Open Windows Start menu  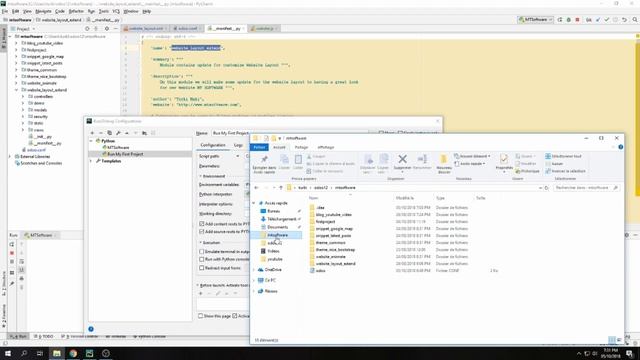7,353
